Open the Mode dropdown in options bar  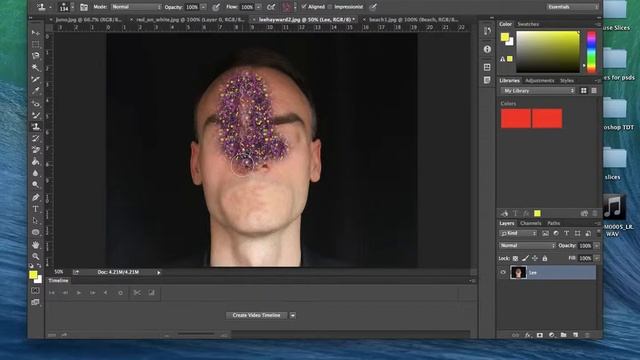[136, 7]
